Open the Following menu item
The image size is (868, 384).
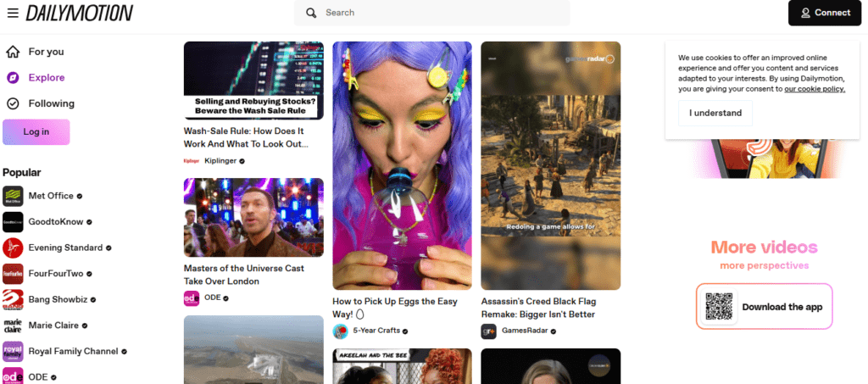pos(51,103)
